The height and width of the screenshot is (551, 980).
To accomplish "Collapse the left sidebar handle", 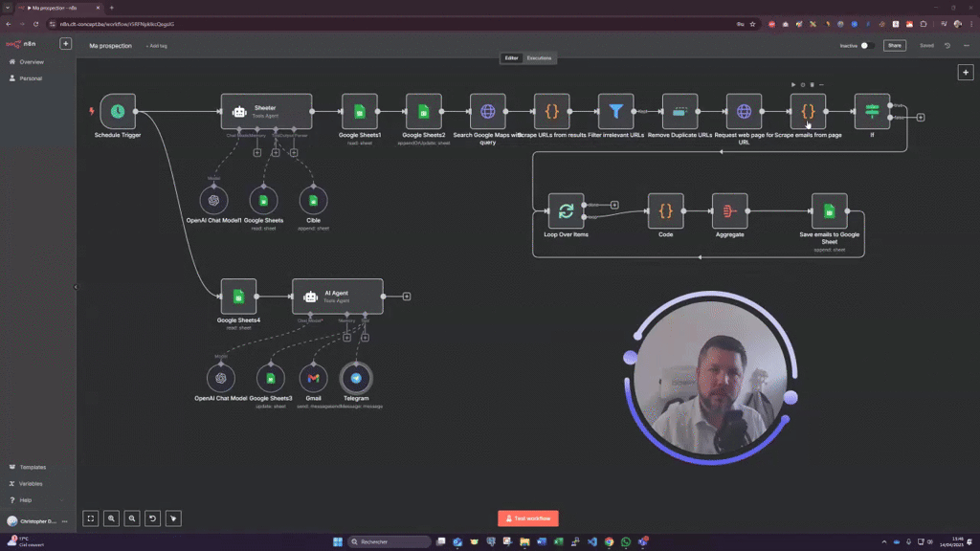I will (76, 287).
